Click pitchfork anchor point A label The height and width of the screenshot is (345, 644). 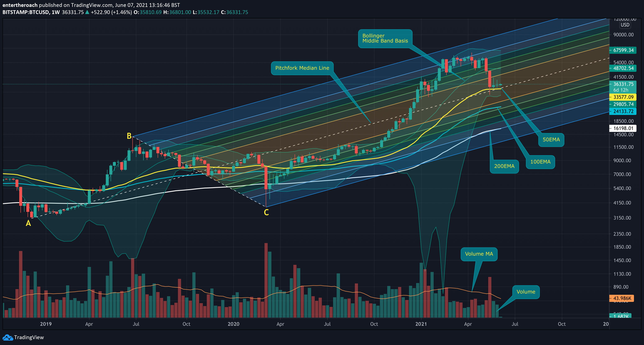(x=28, y=223)
